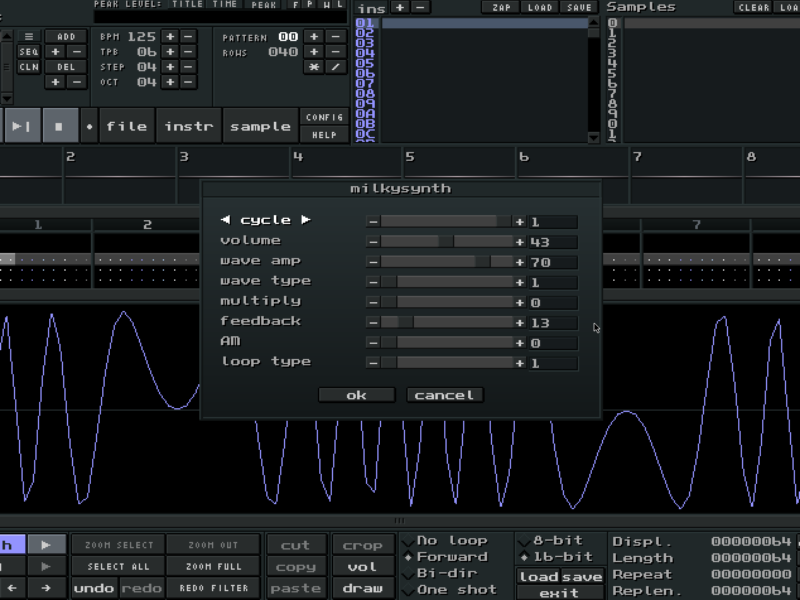Start pattern playback with the play icon
The height and width of the screenshot is (600, 800).
point(21,125)
